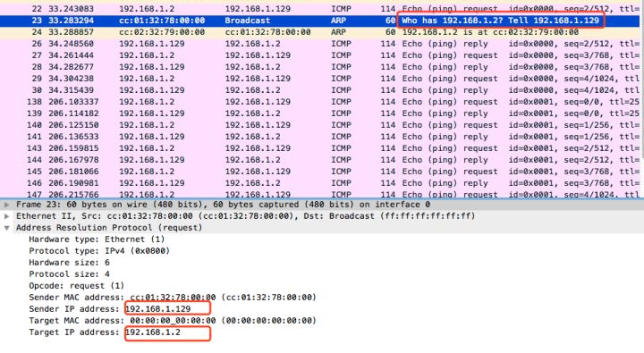This screenshot has height=353, width=644.
Task: Select packet 143 echo request row
Action: [320, 148]
